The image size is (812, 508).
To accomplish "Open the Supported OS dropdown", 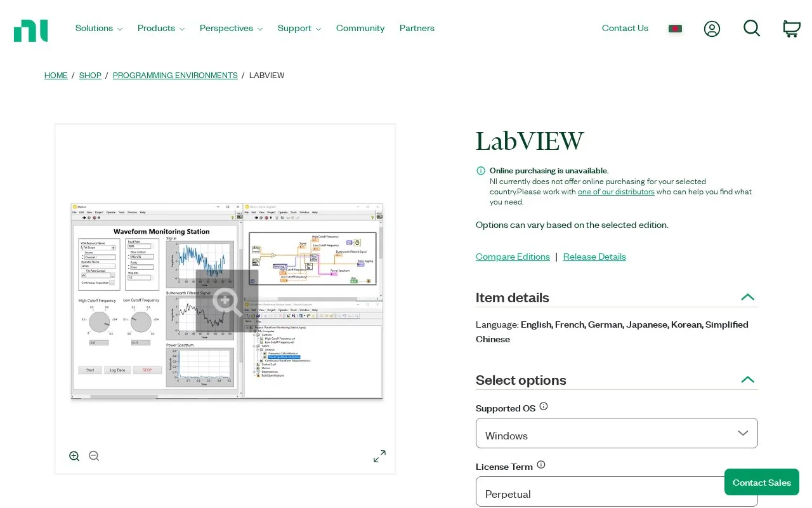I will pyautogui.click(x=617, y=433).
